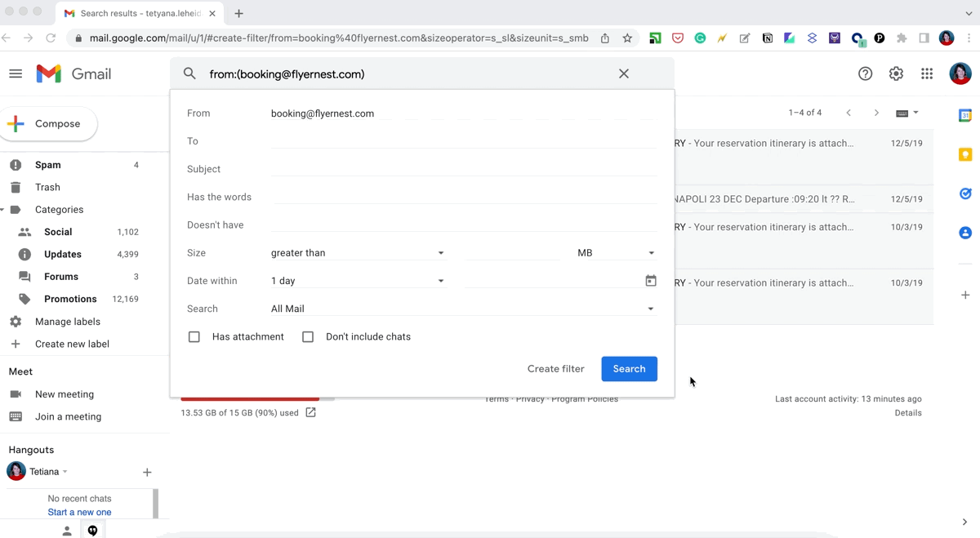The image size is (980, 538).
Task: Open the Chrome tab search chevron
Action: [x=969, y=13]
